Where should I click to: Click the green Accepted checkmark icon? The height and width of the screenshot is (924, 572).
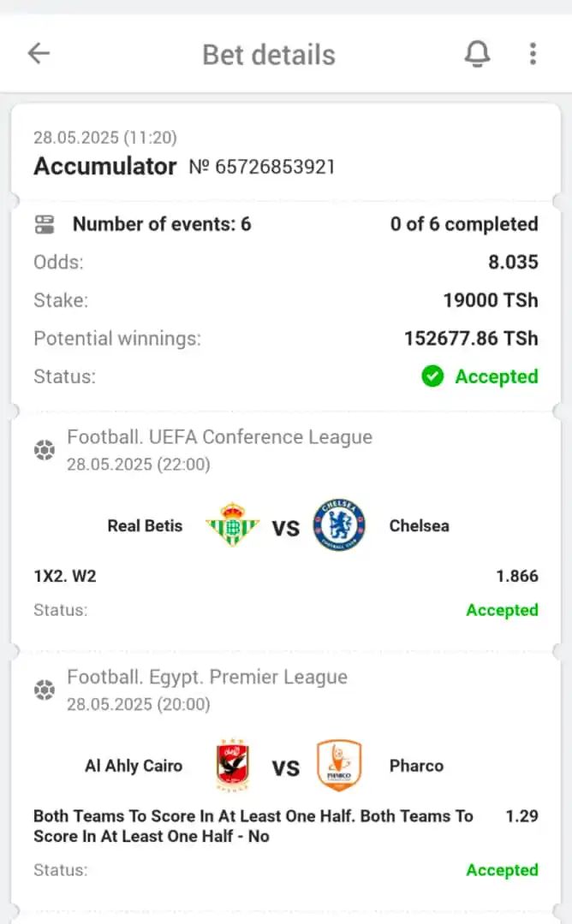[432, 376]
